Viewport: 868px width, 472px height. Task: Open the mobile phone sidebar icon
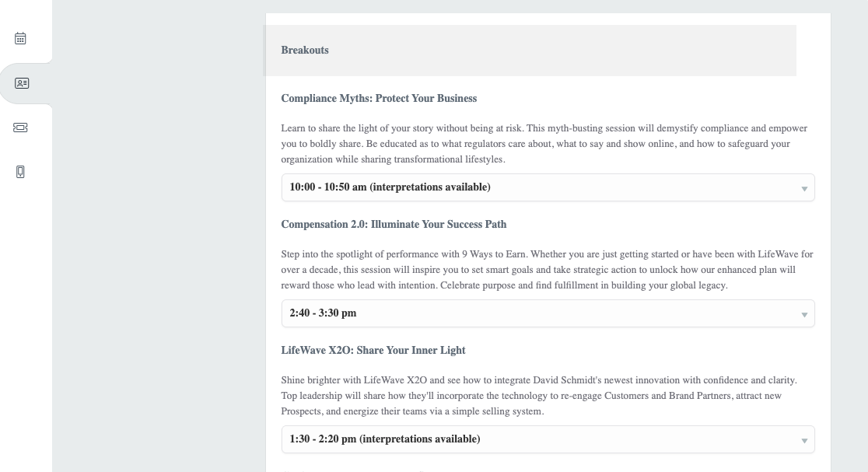21,172
